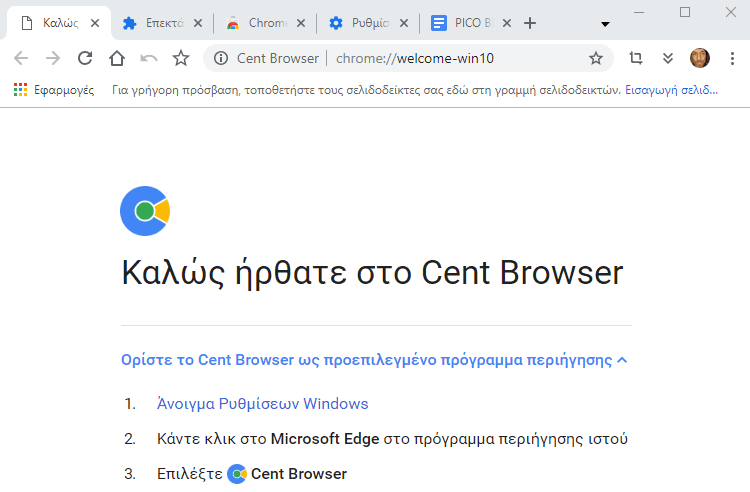
Task: Close the browser window
Action: point(730,12)
